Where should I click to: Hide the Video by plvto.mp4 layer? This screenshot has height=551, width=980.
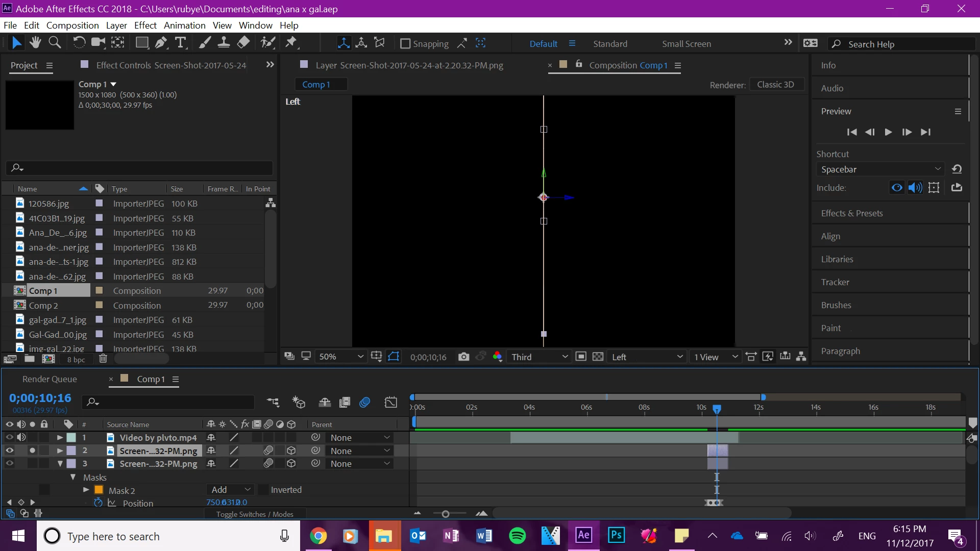click(x=9, y=437)
